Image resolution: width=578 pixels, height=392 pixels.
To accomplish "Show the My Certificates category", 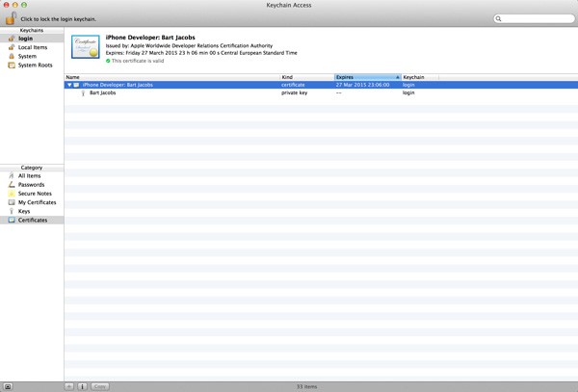I will click(32, 202).
